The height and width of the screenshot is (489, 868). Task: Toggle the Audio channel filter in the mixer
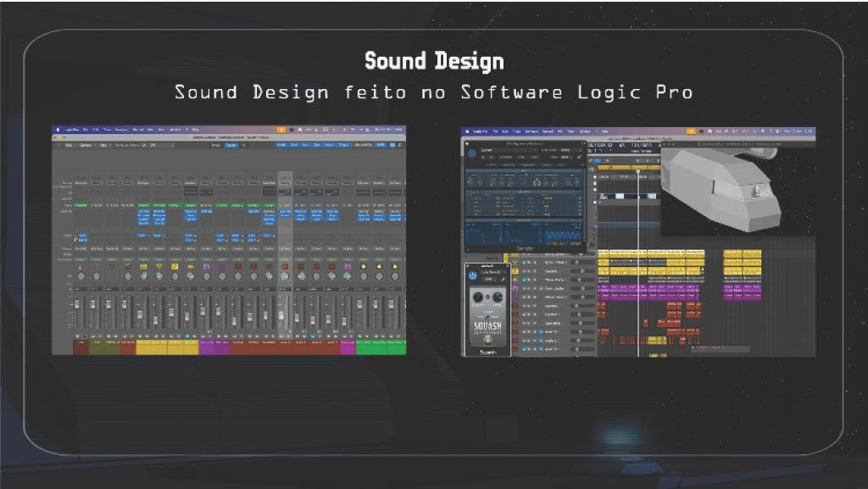281,145
